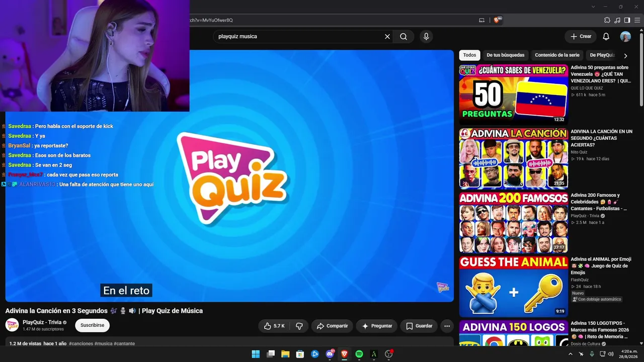Open the 'Guess the Animal' video thumbnail
Screen dimensions: 644x362
(x=514, y=286)
